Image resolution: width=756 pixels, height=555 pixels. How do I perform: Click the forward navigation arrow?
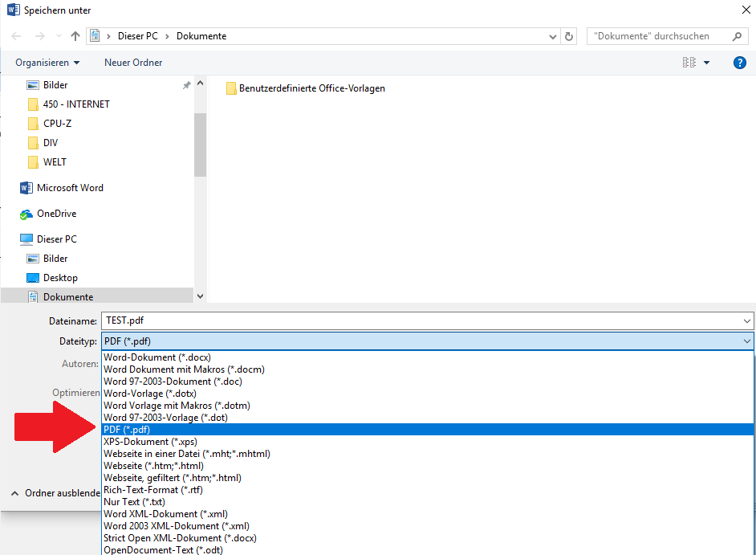[40, 36]
